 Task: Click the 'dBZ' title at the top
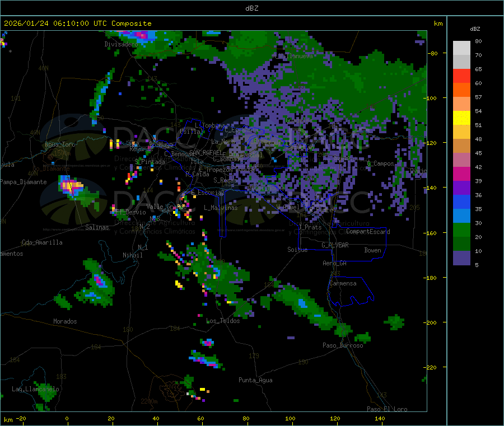coord(251,8)
